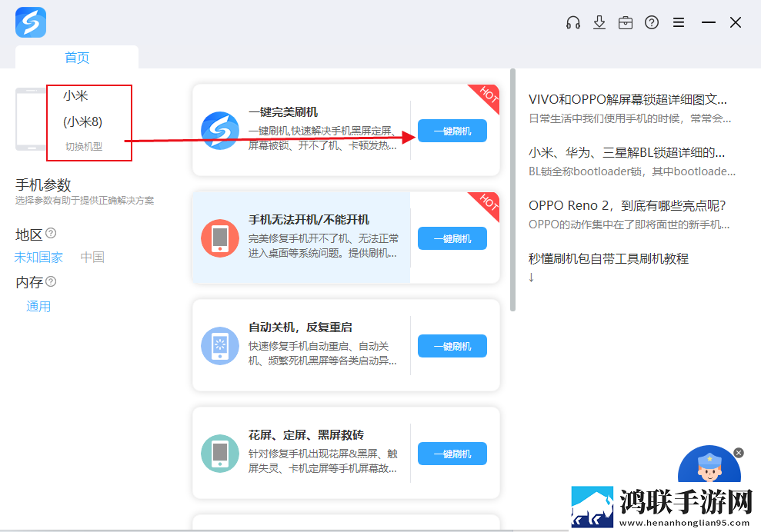Click the 手机无法开机 orange phone icon

tap(220, 238)
